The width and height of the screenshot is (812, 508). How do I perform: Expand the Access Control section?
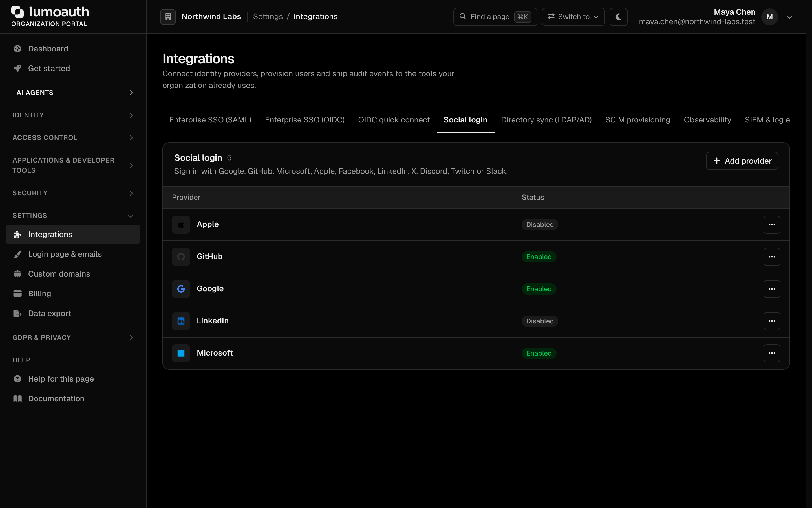(x=73, y=138)
